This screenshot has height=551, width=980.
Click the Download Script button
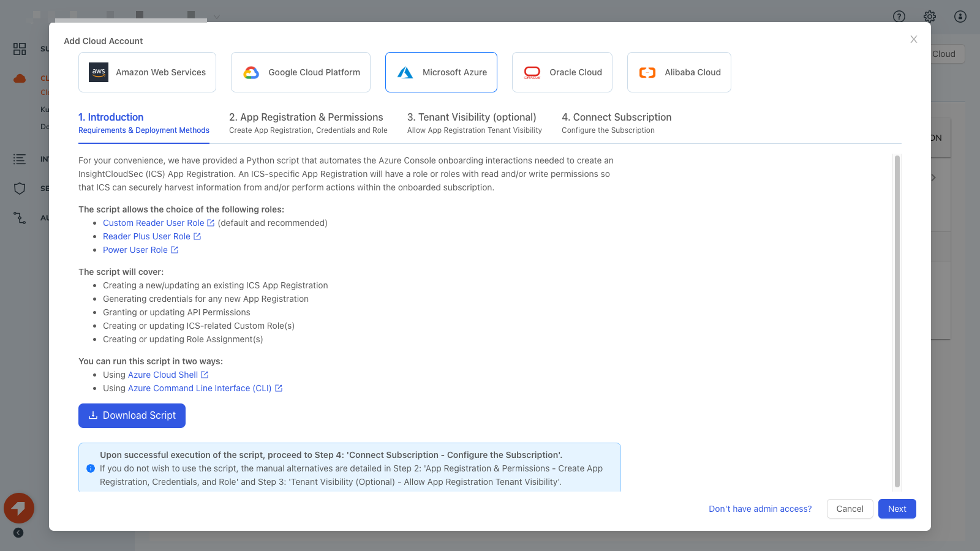coord(132,416)
